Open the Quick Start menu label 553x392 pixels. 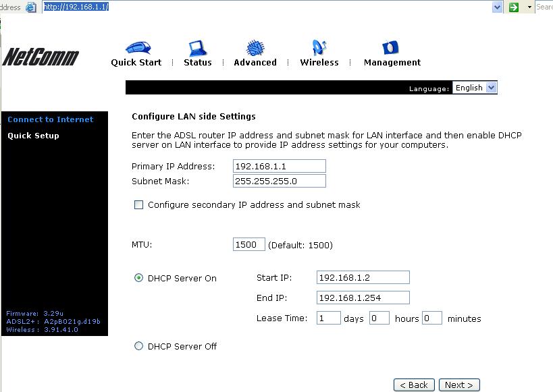pos(136,62)
